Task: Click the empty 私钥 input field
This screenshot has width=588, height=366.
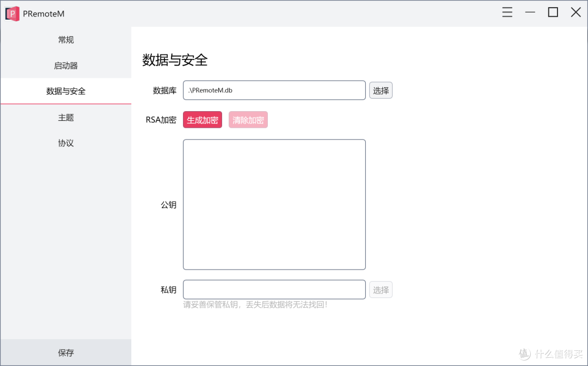Action: (274, 289)
